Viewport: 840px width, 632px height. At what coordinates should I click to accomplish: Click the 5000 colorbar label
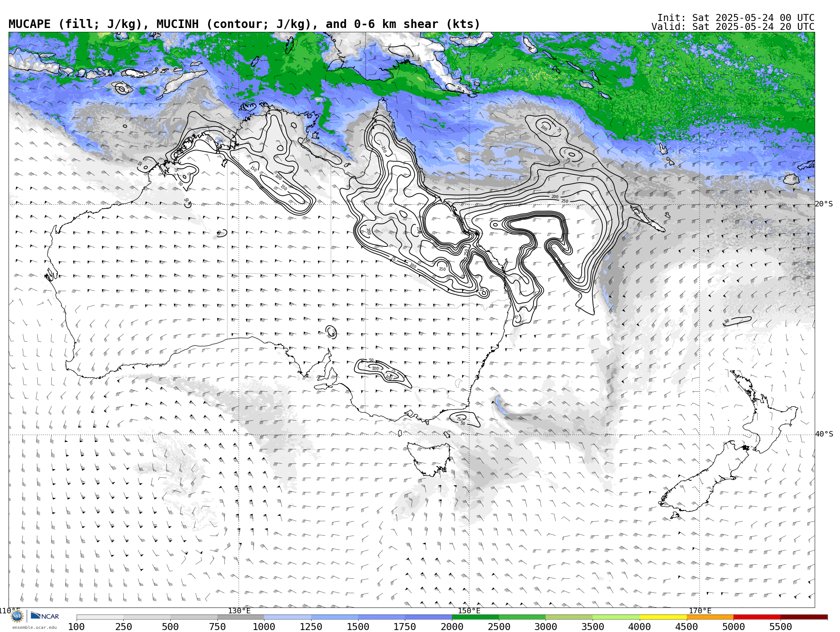coord(733,627)
